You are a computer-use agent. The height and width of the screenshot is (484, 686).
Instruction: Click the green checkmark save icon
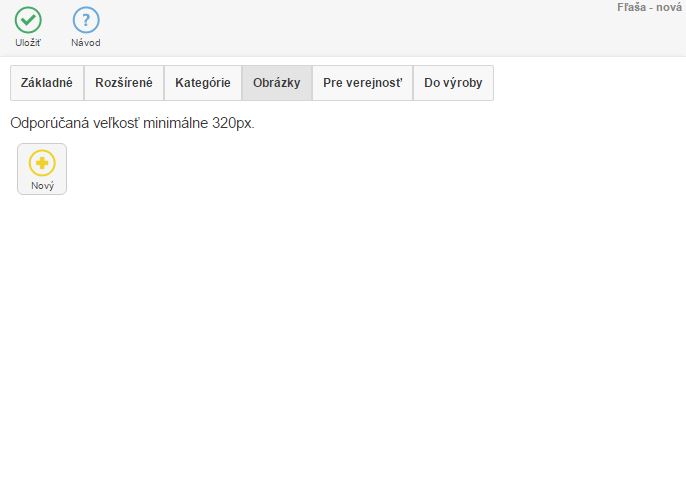click(x=28, y=20)
